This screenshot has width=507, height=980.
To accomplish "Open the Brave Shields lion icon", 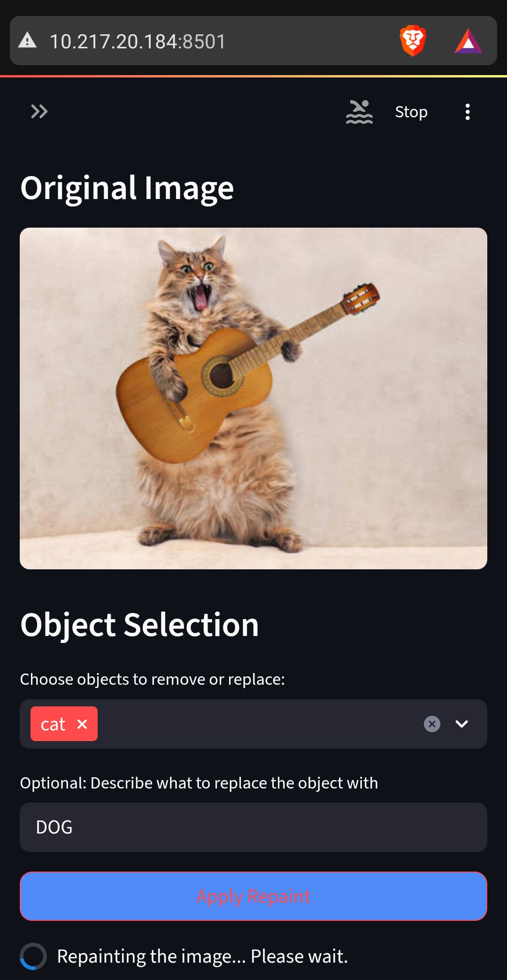I will (x=413, y=41).
